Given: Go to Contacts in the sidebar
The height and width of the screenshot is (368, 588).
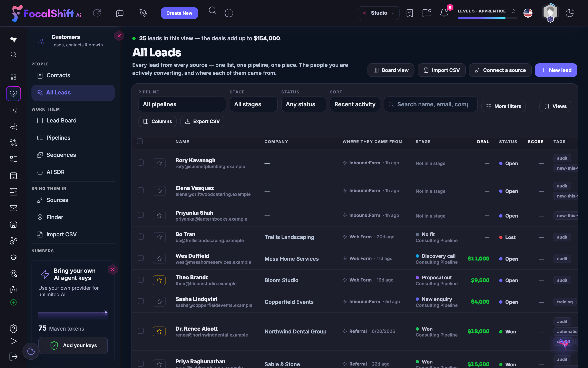Looking at the screenshot, I should click(73, 75).
